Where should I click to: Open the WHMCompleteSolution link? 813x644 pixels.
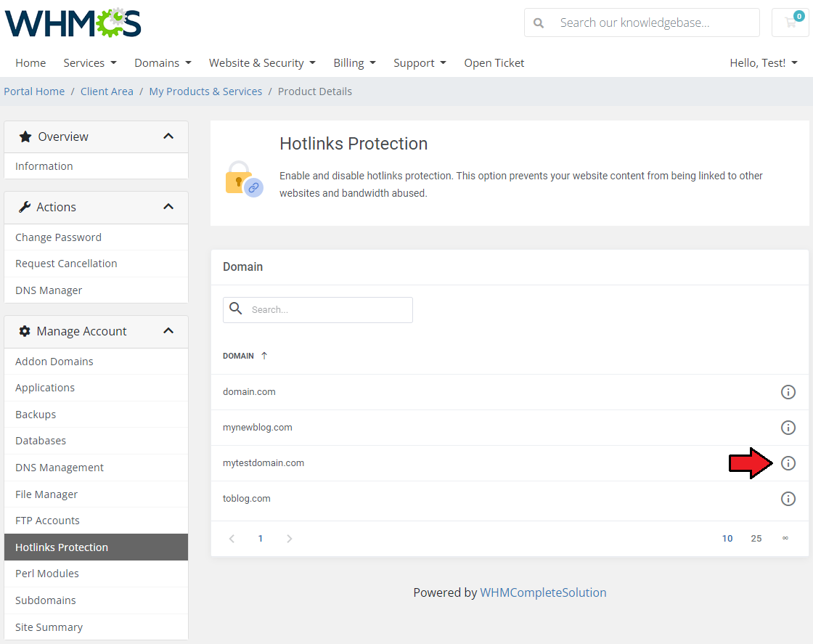pos(543,592)
